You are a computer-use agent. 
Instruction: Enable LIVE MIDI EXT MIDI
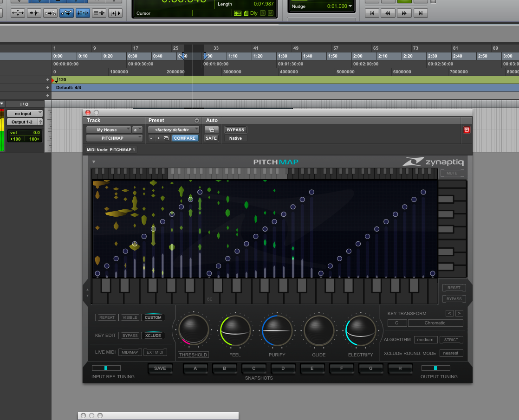point(155,352)
